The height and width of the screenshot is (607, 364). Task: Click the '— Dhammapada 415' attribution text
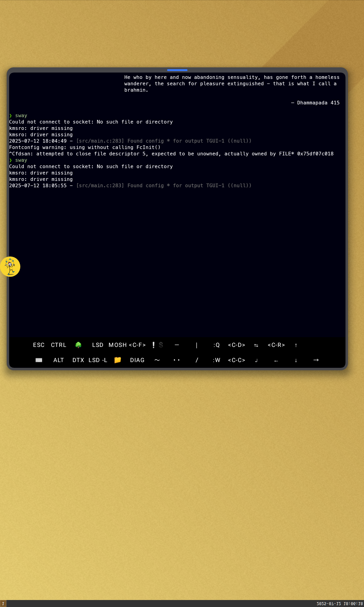(315, 103)
